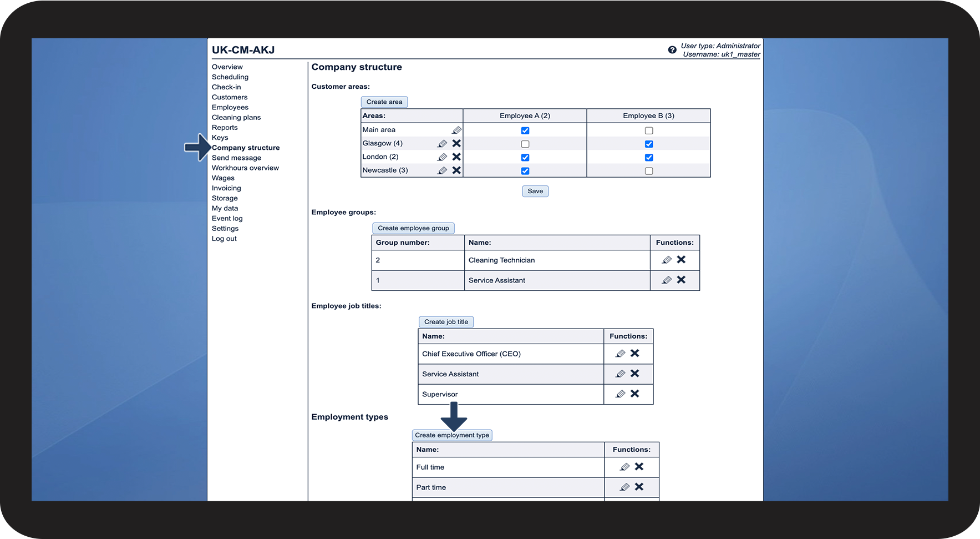The width and height of the screenshot is (980, 539).
Task: Delete the Part time employment type
Action: (639, 487)
